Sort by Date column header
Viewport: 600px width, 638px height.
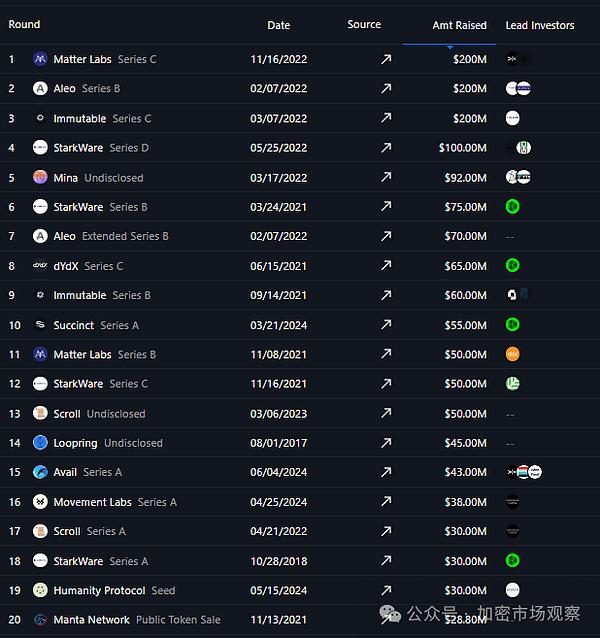tap(279, 25)
